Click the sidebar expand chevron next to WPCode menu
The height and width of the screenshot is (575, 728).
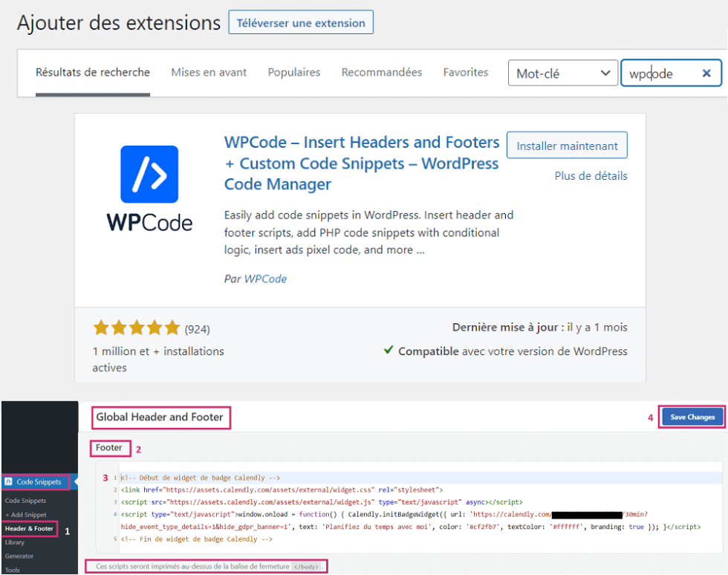74,481
